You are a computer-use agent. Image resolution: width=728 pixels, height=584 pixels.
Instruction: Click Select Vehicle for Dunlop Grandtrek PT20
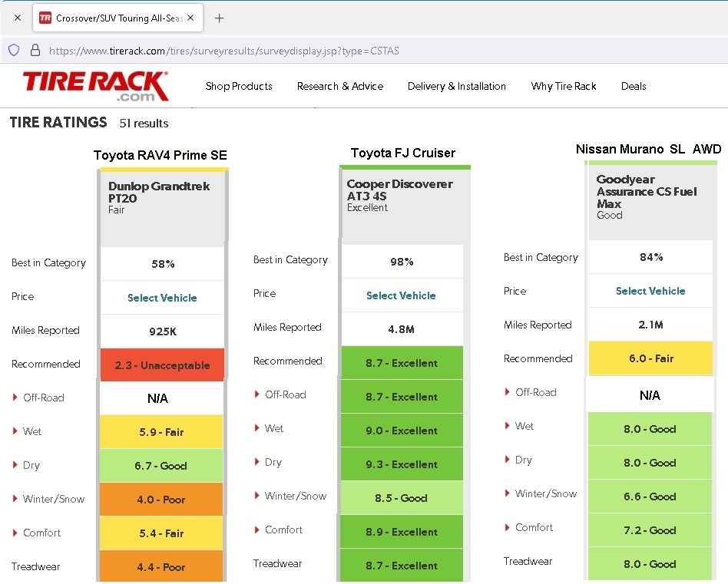pyautogui.click(x=162, y=298)
